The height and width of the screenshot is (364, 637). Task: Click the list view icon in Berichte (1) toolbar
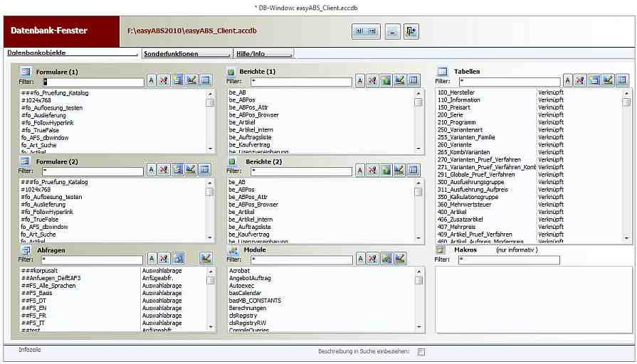[x=414, y=80]
